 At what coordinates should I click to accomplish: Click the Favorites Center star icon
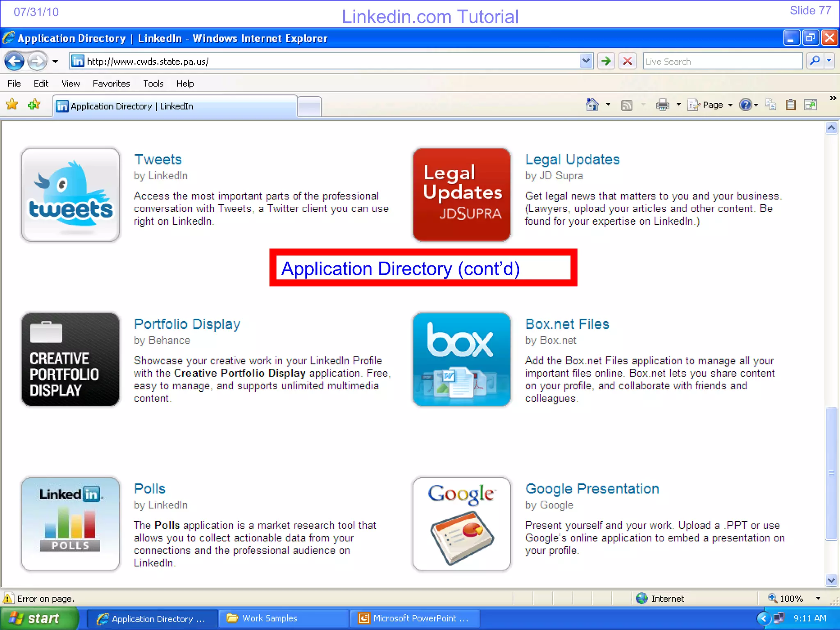click(12, 105)
